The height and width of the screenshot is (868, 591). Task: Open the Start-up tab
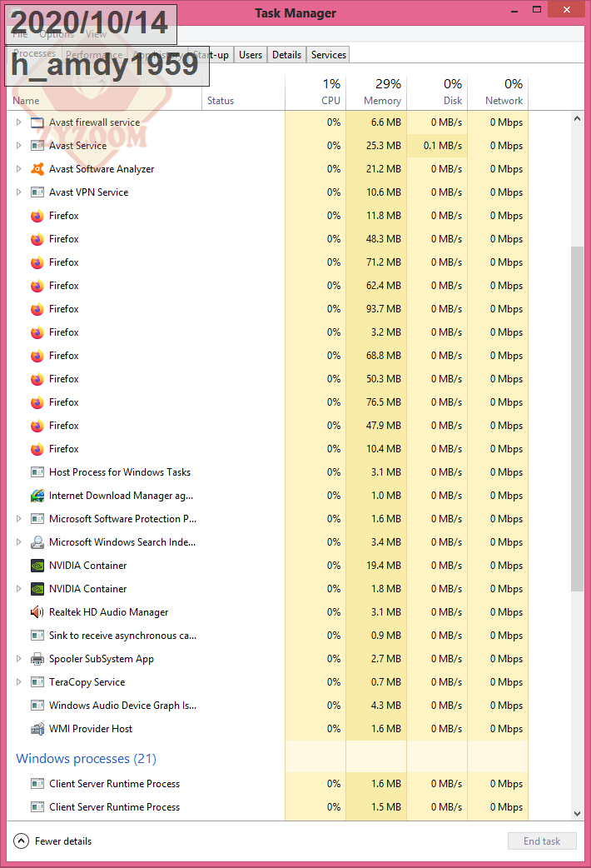click(x=211, y=55)
